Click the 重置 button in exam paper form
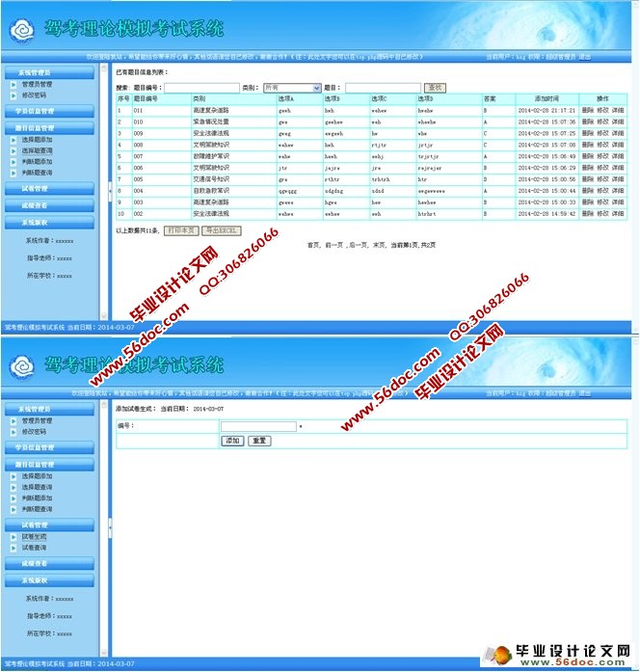Screen dimensions: 640x672 point(259,441)
